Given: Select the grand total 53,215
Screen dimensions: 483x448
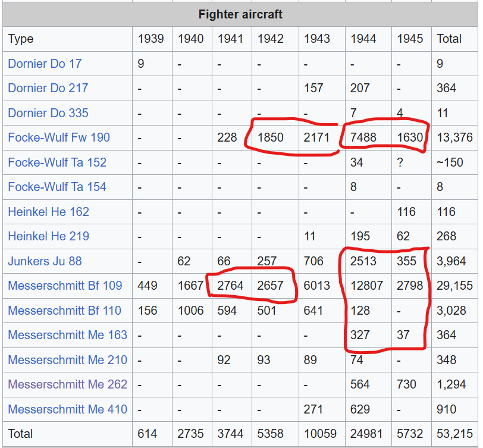Looking at the screenshot, I should (x=454, y=434).
